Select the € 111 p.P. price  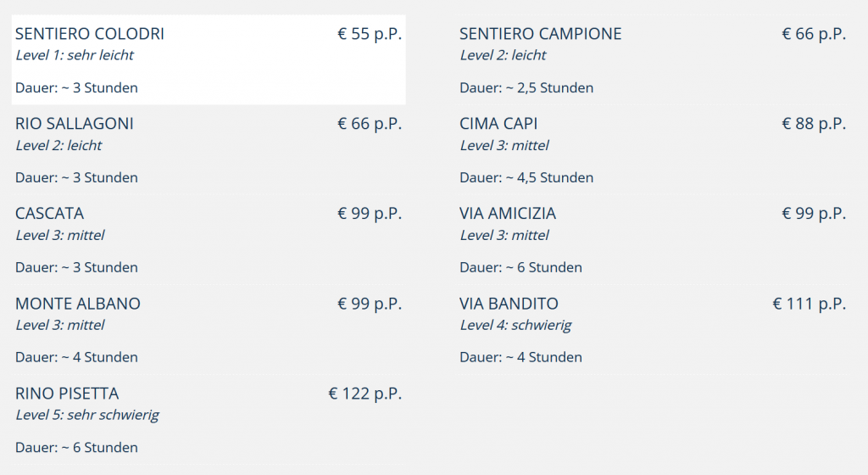pos(810,304)
